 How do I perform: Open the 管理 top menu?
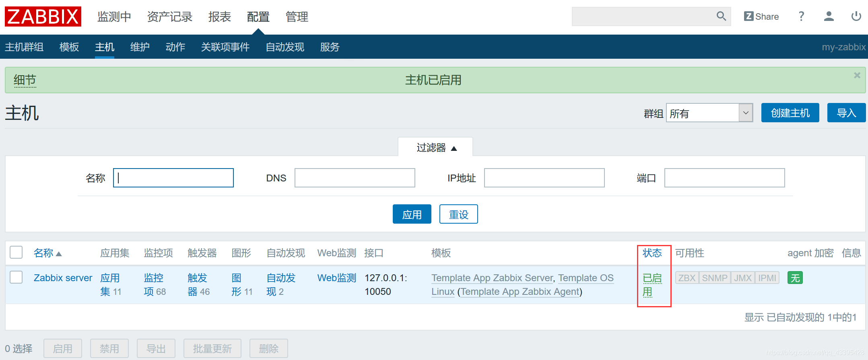[x=297, y=17]
